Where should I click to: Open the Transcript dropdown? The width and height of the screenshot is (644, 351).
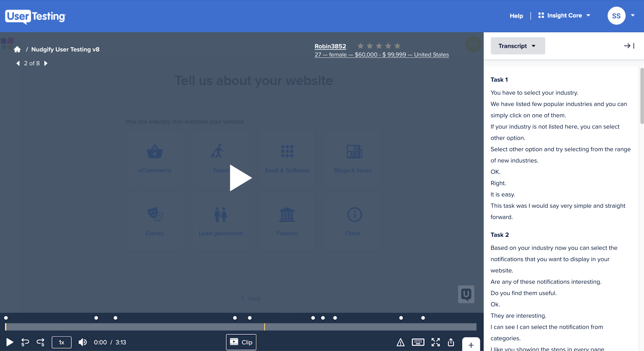point(518,46)
